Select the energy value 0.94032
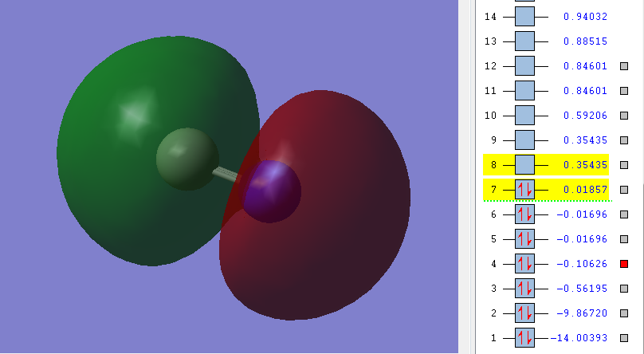The height and width of the screenshot is (354, 644). [x=585, y=17]
